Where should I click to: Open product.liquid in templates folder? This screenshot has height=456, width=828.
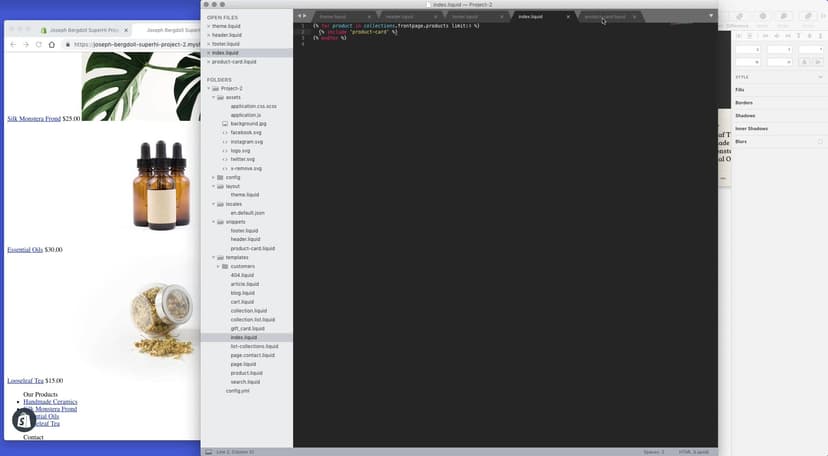246,373
